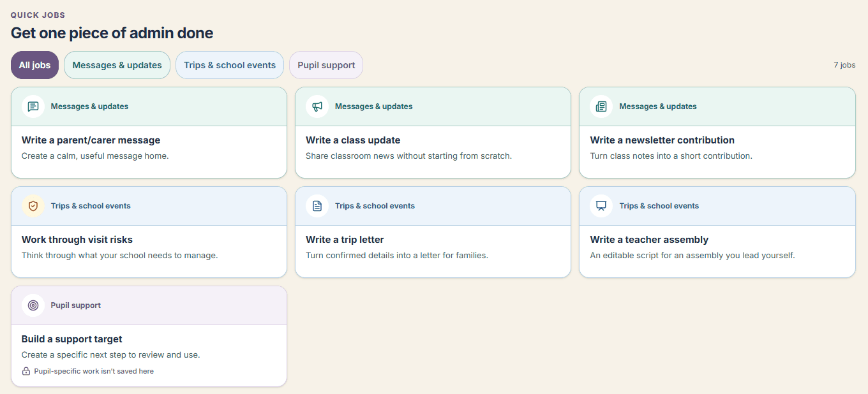Click Trips & school events label on visit risks card
Screen dimensions: 868x394
point(91,206)
